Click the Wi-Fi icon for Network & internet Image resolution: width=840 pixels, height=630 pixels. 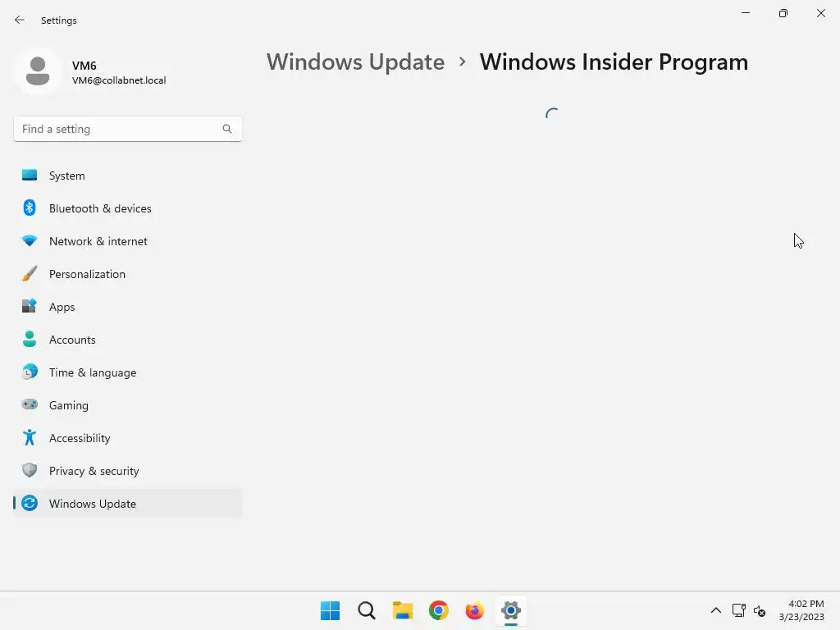click(30, 241)
